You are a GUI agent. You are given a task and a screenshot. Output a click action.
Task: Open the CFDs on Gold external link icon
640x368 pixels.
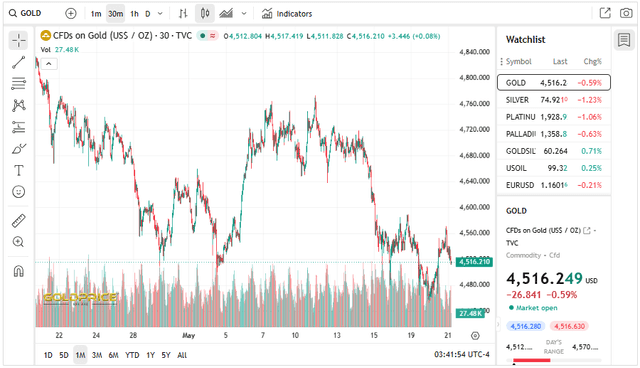click(587, 231)
